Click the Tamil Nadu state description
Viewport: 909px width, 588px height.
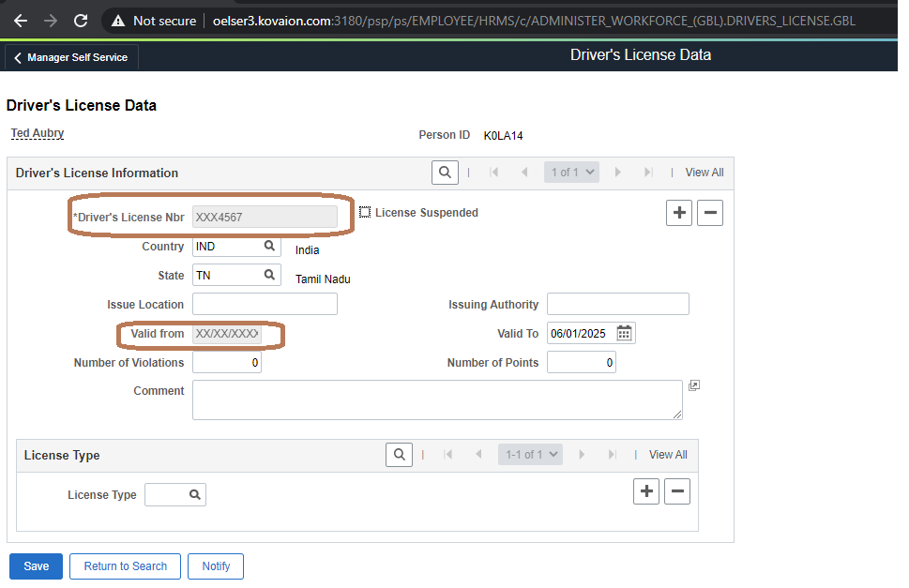pyautogui.click(x=323, y=279)
